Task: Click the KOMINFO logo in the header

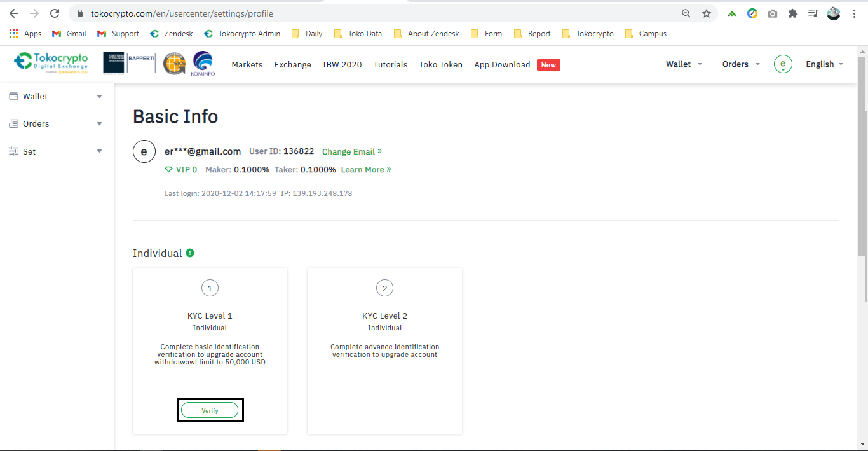Action: [203, 64]
